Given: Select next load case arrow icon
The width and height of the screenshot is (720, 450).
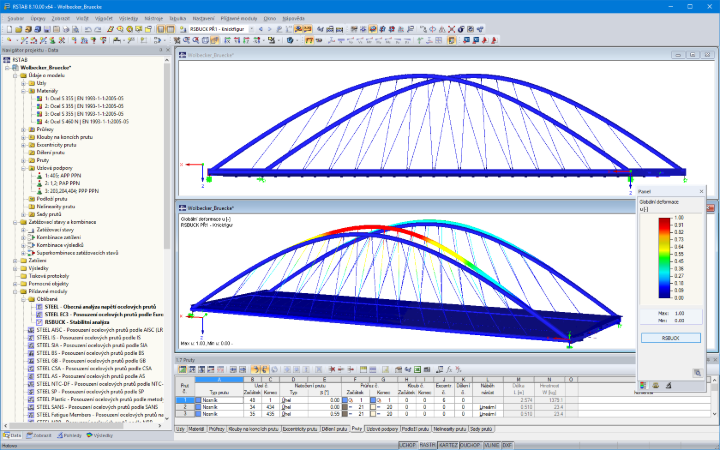Looking at the screenshot, I should click(x=270, y=29).
